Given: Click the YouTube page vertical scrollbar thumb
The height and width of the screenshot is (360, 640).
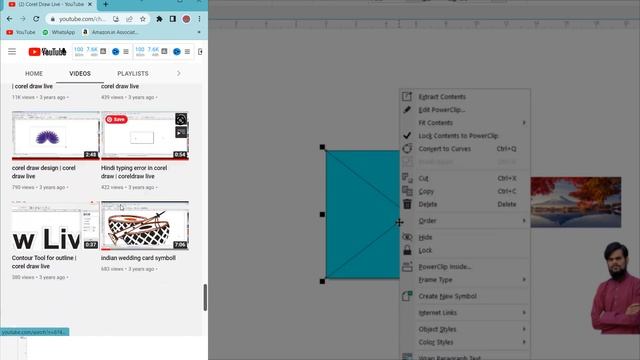Looking at the screenshot, I should pyautogui.click(x=205, y=297).
